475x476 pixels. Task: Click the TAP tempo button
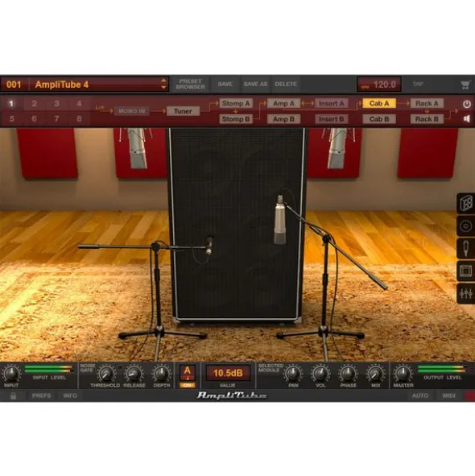[419, 84]
